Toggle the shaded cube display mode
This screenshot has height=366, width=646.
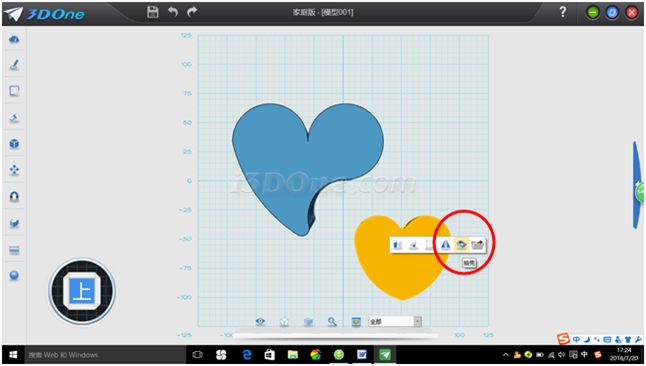308,321
